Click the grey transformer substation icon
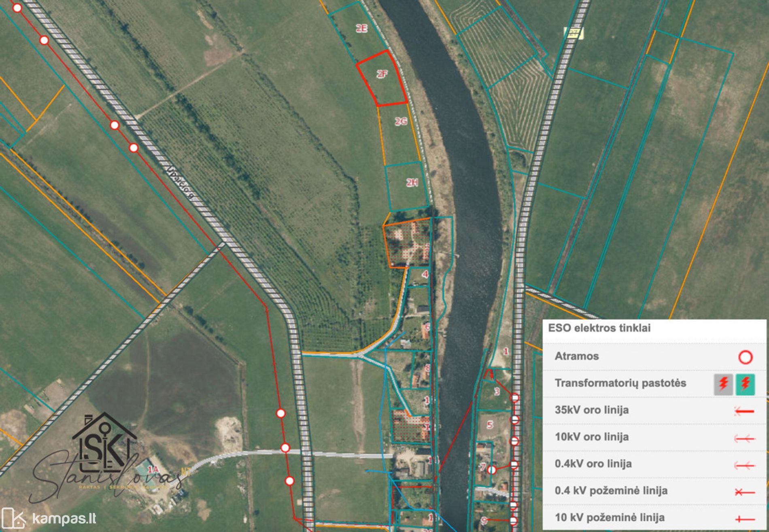The height and width of the screenshot is (532, 769). pyautogui.click(x=723, y=384)
